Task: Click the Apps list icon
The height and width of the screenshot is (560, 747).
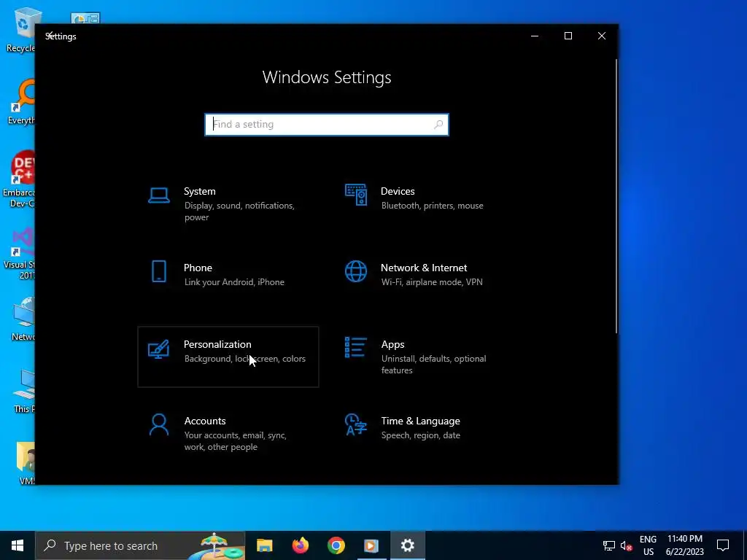Action: pos(356,347)
